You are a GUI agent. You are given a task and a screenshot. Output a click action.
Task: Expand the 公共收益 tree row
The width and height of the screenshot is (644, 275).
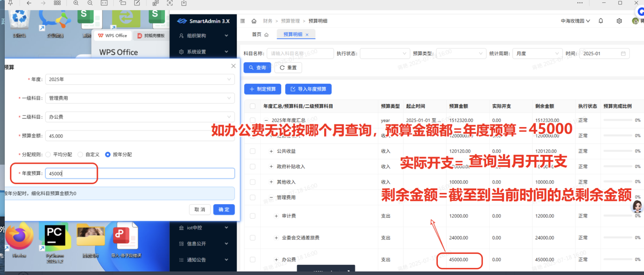(271, 151)
